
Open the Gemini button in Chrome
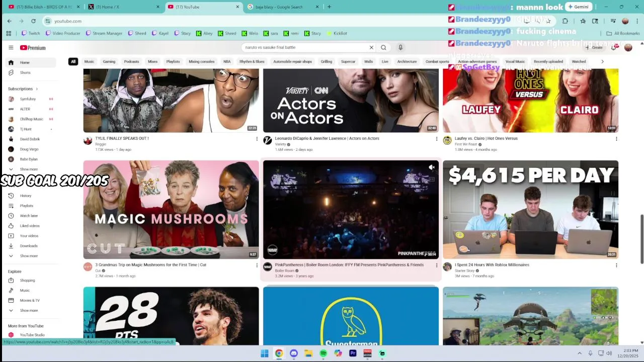click(578, 7)
